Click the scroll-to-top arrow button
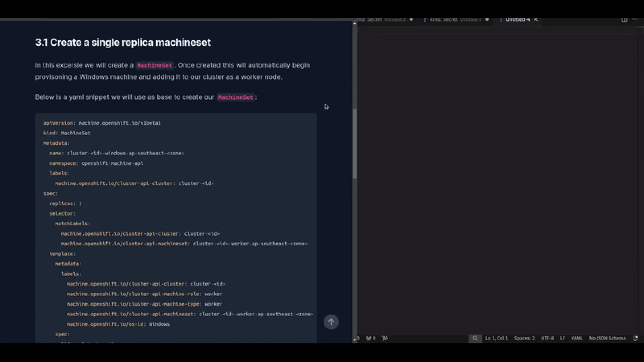The width and height of the screenshot is (644, 362). pyautogui.click(x=331, y=322)
